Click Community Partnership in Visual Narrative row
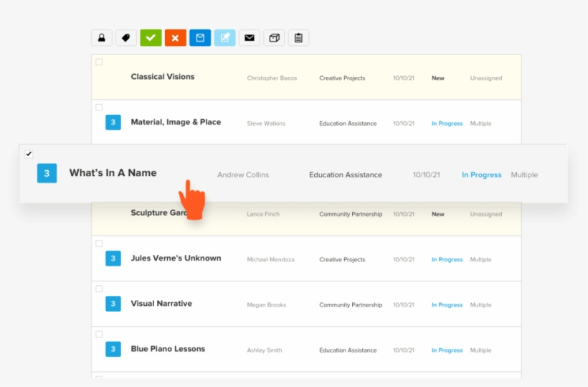Viewport: 588px width, 387px height. click(351, 305)
